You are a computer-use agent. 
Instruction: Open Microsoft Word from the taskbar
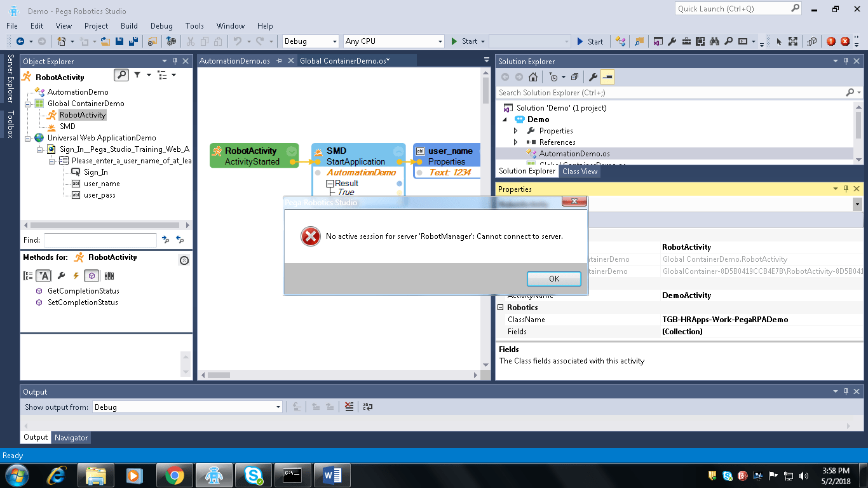click(332, 475)
